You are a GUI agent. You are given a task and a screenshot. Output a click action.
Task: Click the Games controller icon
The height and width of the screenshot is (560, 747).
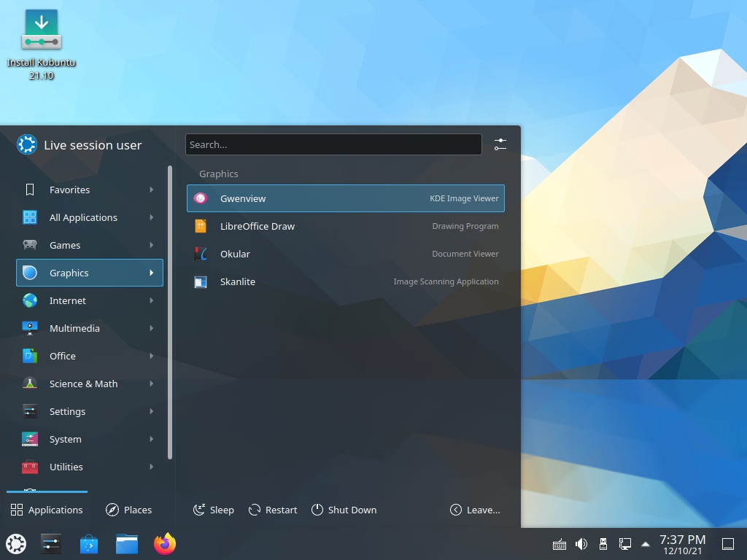click(x=29, y=245)
